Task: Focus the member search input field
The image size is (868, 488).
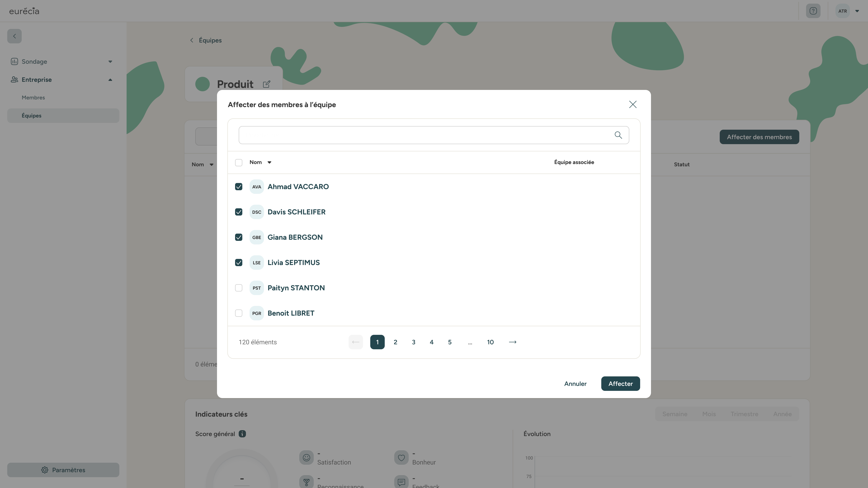Action: [x=434, y=135]
